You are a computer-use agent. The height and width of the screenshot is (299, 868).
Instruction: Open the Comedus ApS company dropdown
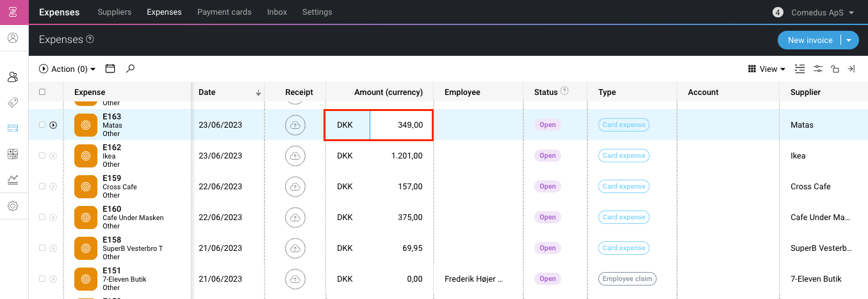coord(823,12)
